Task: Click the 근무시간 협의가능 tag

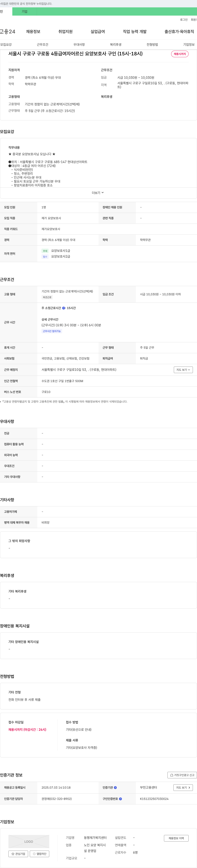Action: coord(52,331)
